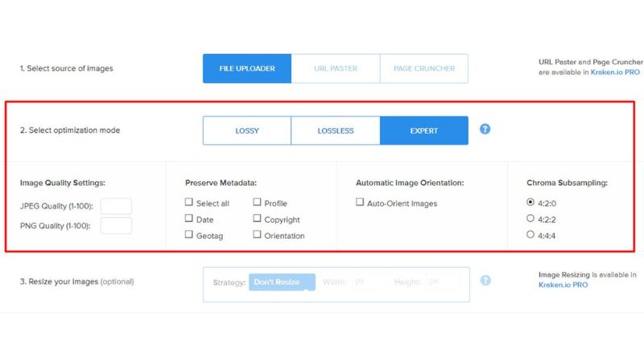
Task: Click the resize Width input field
Action: pyautogui.click(x=369, y=282)
